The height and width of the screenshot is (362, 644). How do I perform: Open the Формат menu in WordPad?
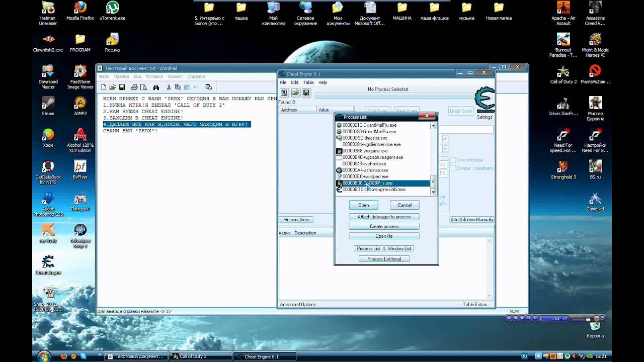[175, 76]
